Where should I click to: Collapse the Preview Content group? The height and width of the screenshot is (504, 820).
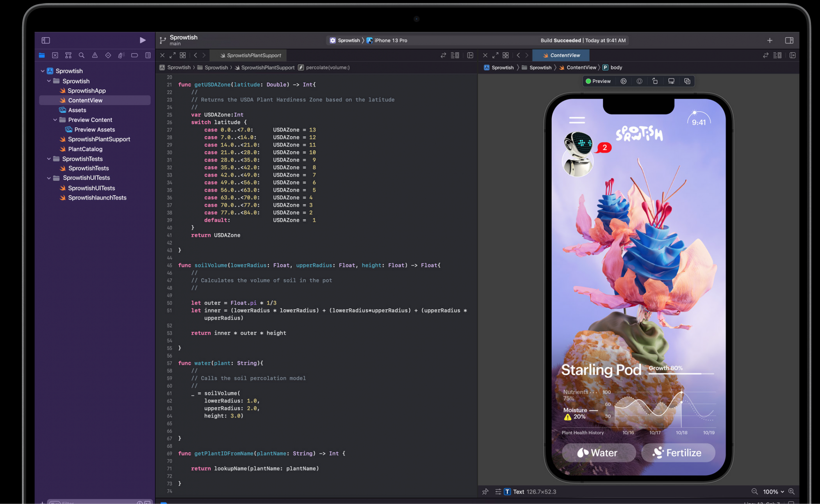55,120
